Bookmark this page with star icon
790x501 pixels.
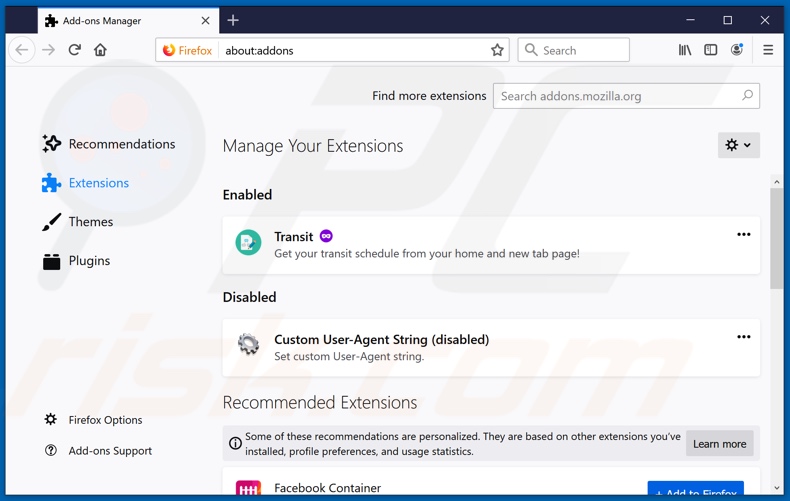click(497, 50)
